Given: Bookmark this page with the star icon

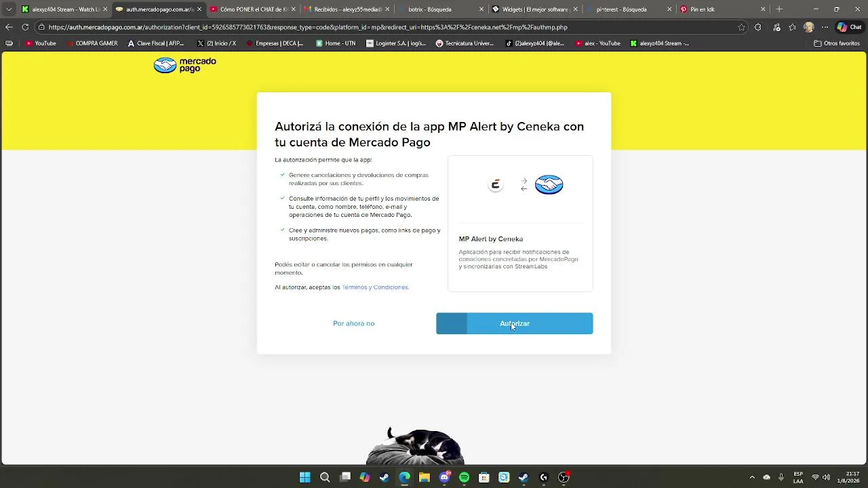Looking at the screenshot, I should 741,27.
